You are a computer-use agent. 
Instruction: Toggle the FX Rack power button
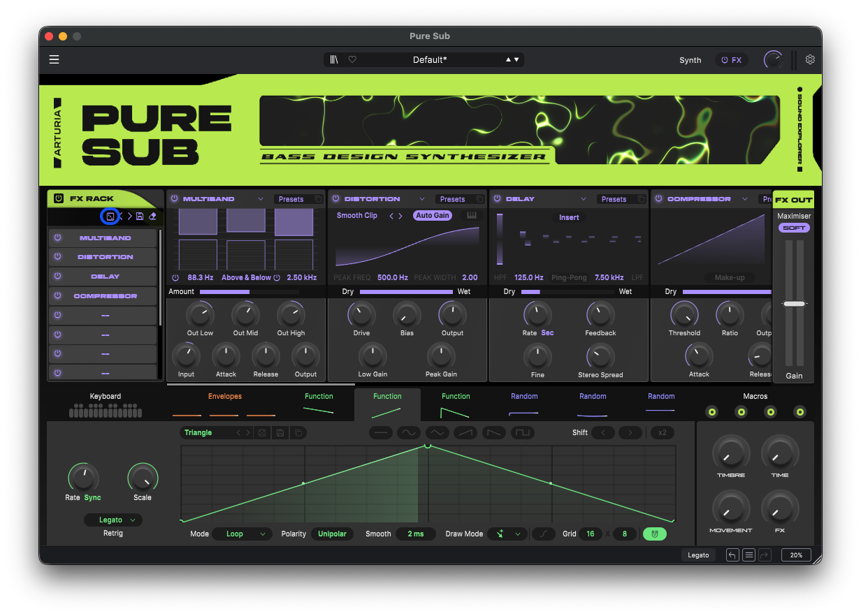click(59, 198)
